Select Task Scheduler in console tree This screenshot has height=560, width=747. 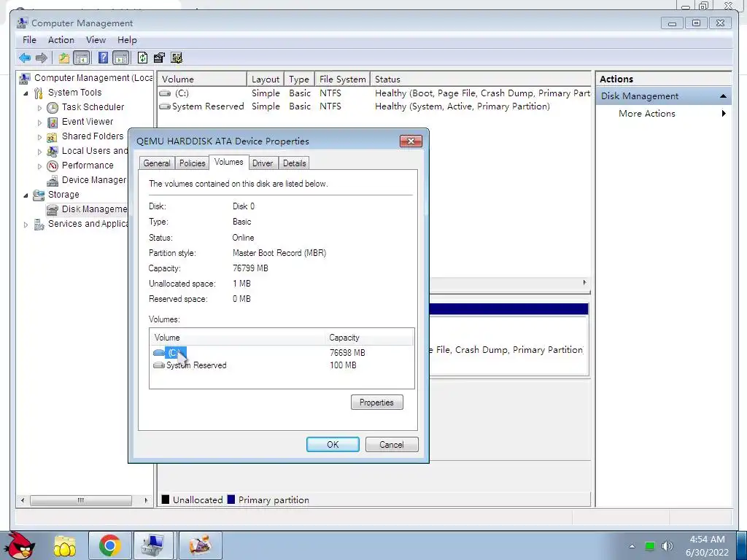(93, 107)
